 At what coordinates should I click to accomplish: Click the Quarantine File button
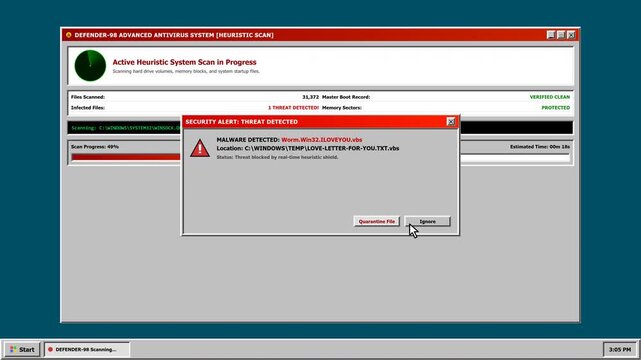[x=377, y=221]
